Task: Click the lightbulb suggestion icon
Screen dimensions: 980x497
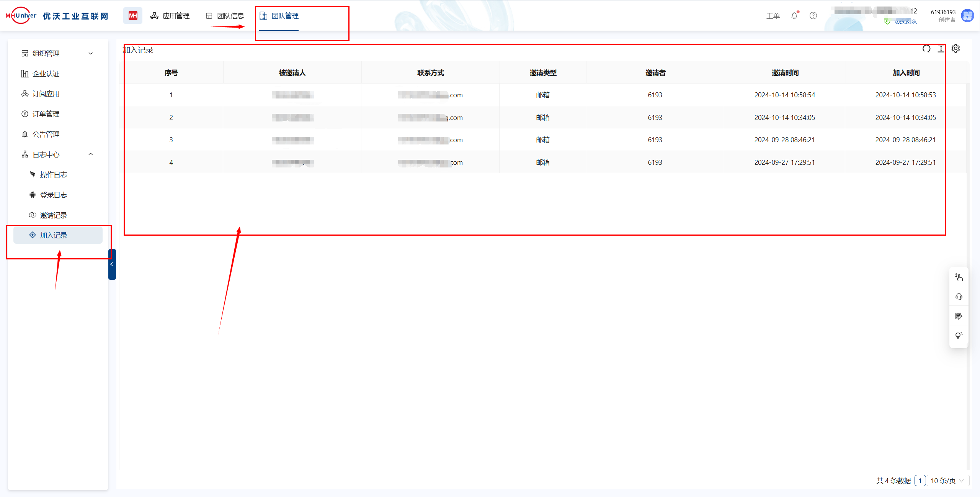Action: (959, 336)
